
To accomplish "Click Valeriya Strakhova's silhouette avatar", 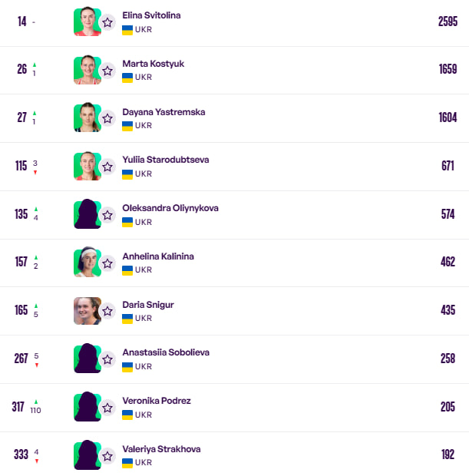I will [x=87, y=455].
